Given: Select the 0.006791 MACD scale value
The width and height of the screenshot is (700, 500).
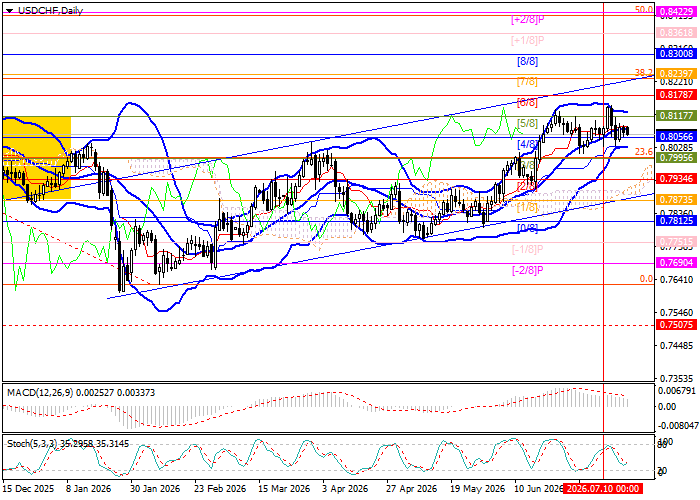Looking at the screenshot, I should pos(677,391).
